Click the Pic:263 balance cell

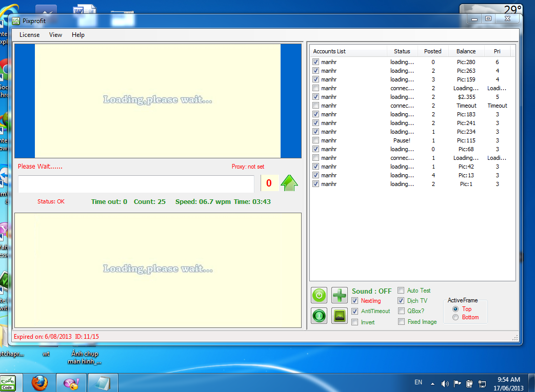(x=466, y=71)
